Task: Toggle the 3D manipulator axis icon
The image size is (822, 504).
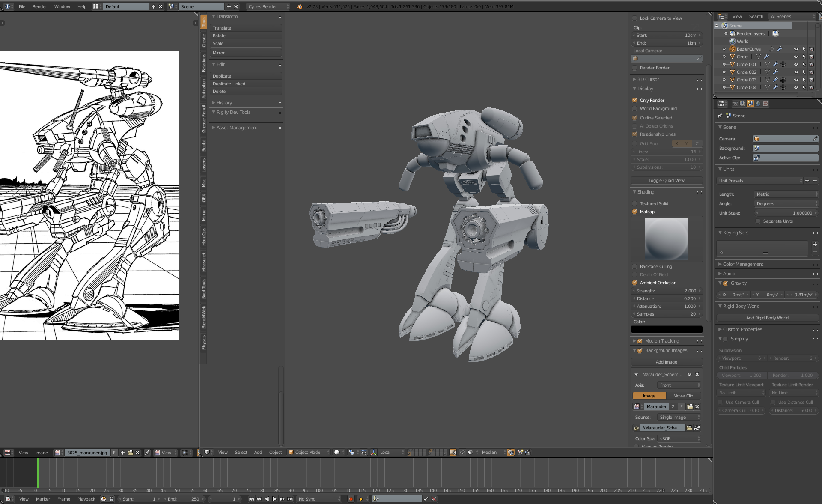Action: pos(374,452)
